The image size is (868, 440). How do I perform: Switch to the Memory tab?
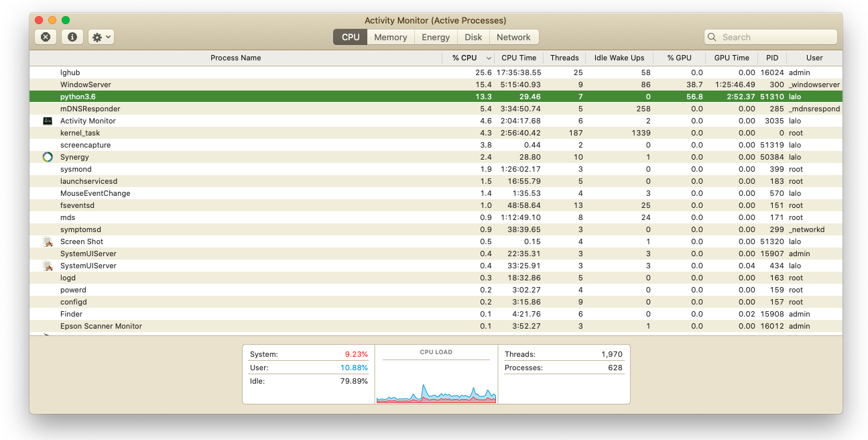coord(390,38)
